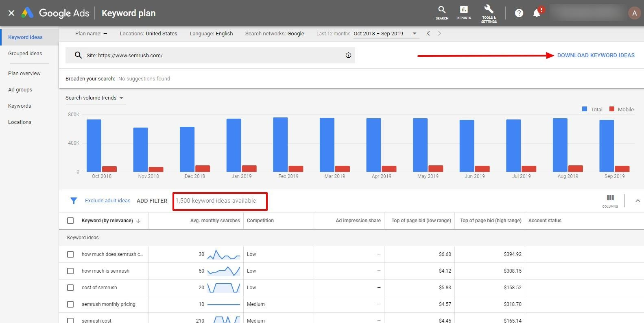Click ADD FILTER
Image resolution: width=644 pixels, height=323 pixels.
coord(152,201)
